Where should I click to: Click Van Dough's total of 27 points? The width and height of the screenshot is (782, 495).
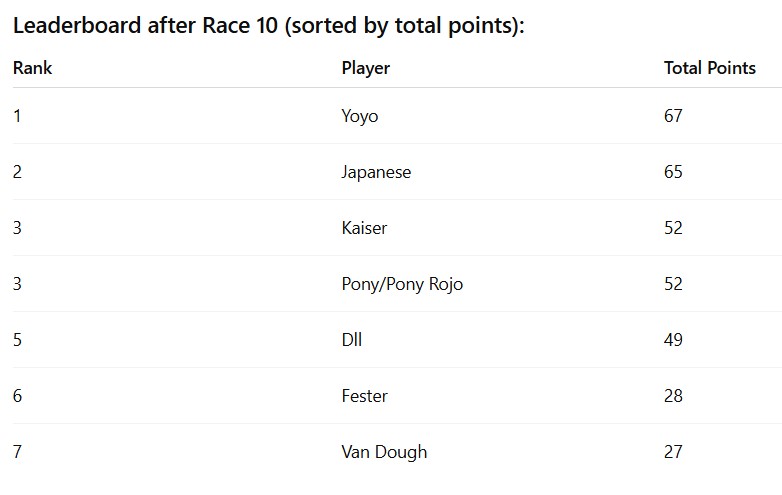click(x=673, y=452)
